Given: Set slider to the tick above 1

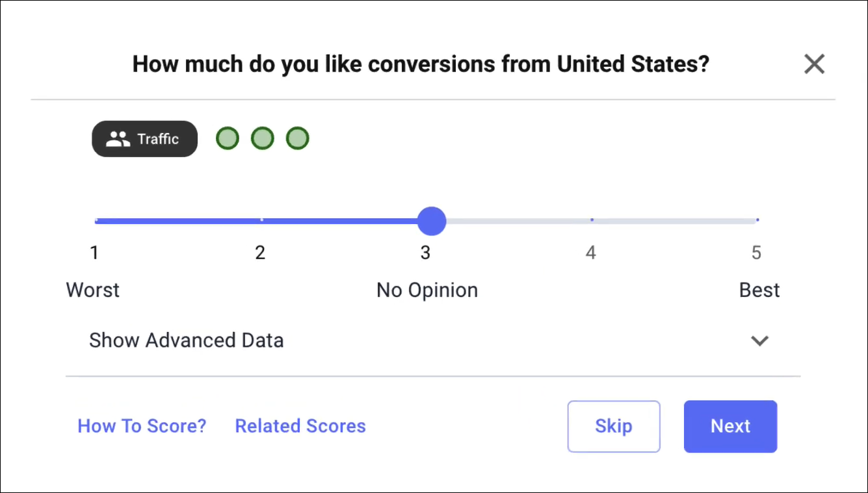Looking at the screenshot, I should (x=96, y=220).
